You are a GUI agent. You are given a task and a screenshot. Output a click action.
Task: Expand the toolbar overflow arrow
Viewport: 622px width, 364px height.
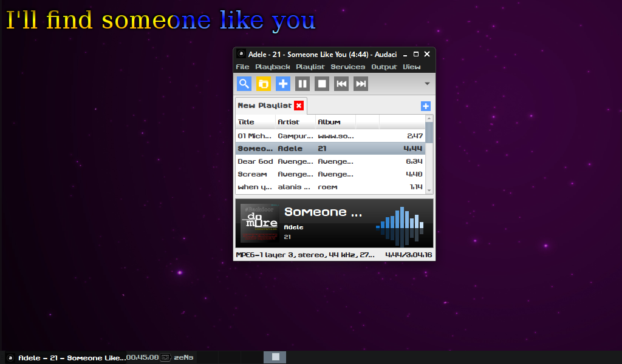tap(427, 84)
